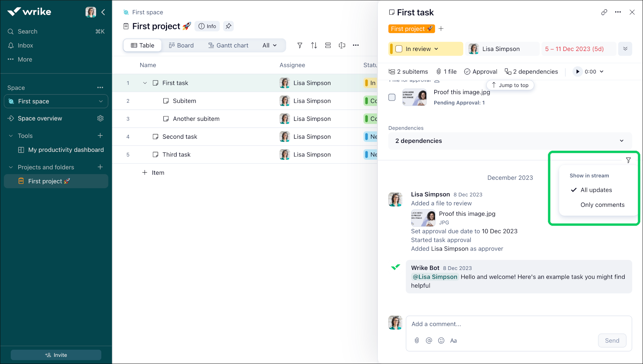Open the All views dropdown
643x364 pixels.
[x=270, y=45]
